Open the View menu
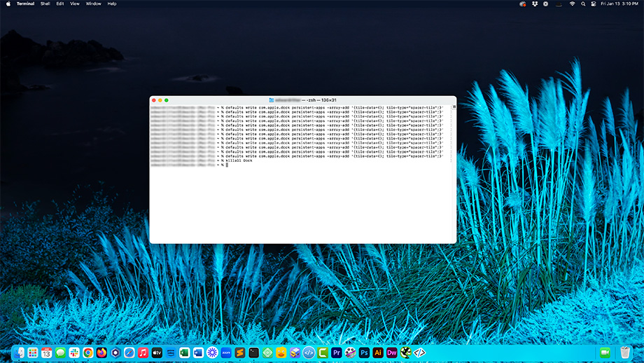This screenshot has height=363, width=644. click(75, 4)
